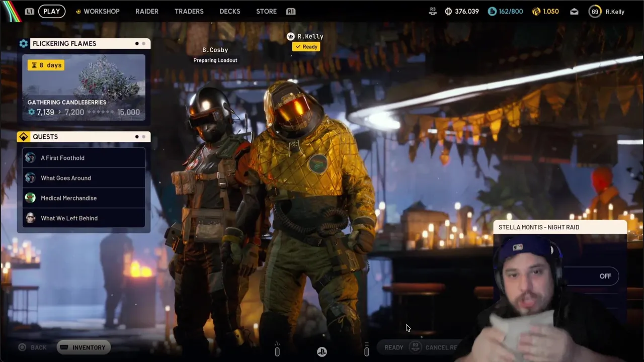Click the event progress 7,139 value
644x362 pixels.
click(45, 112)
